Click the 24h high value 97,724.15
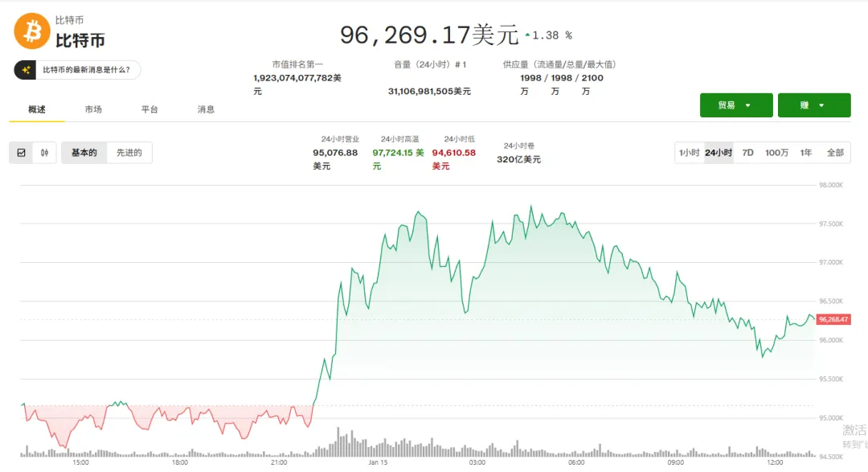The image size is (868, 472). pyautogui.click(x=393, y=153)
